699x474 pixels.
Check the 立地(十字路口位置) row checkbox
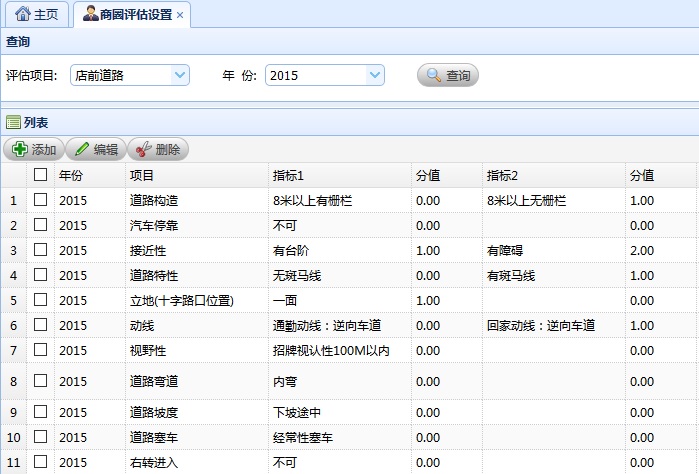point(41,299)
